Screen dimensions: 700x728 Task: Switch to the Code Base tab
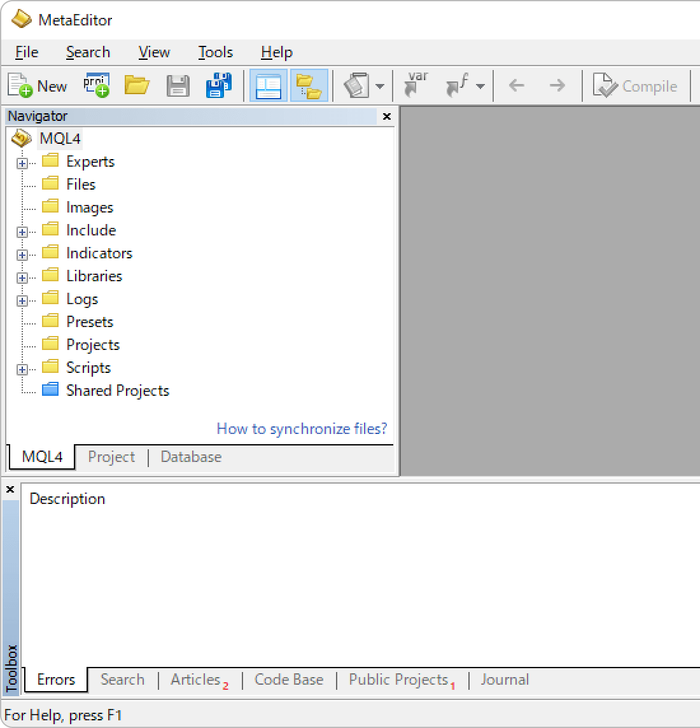point(289,680)
